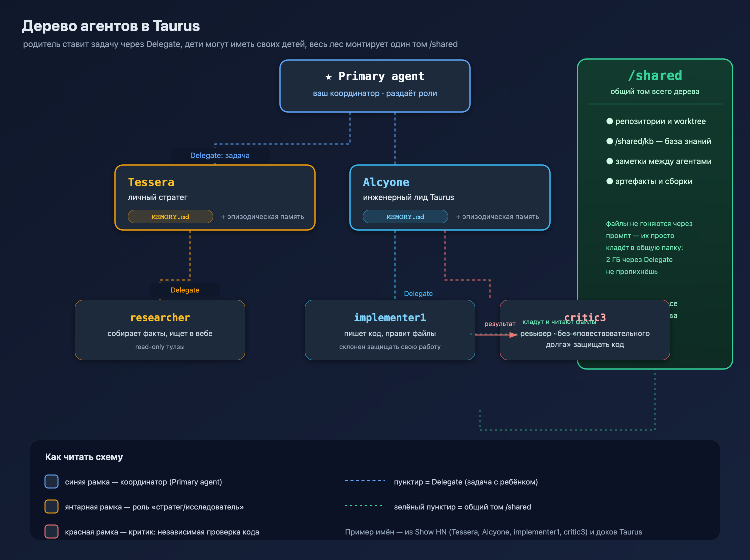Screen dimensions: 750x560
Task: Click the 'заметки между агентами' item
Action: coord(663,161)
